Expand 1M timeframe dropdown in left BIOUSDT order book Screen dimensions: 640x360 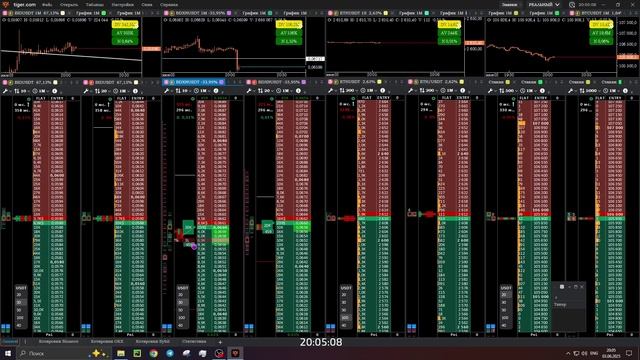(x=40, y=91)
